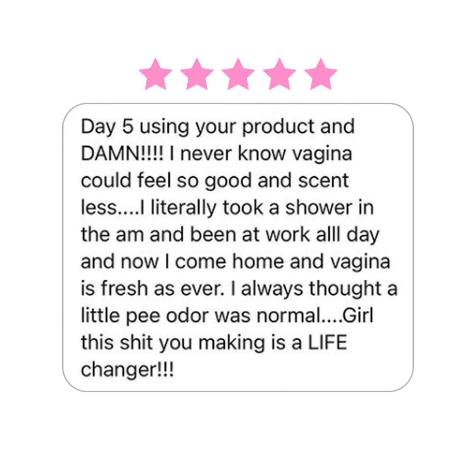Select the fifth pink star

[x=320, y=74]
